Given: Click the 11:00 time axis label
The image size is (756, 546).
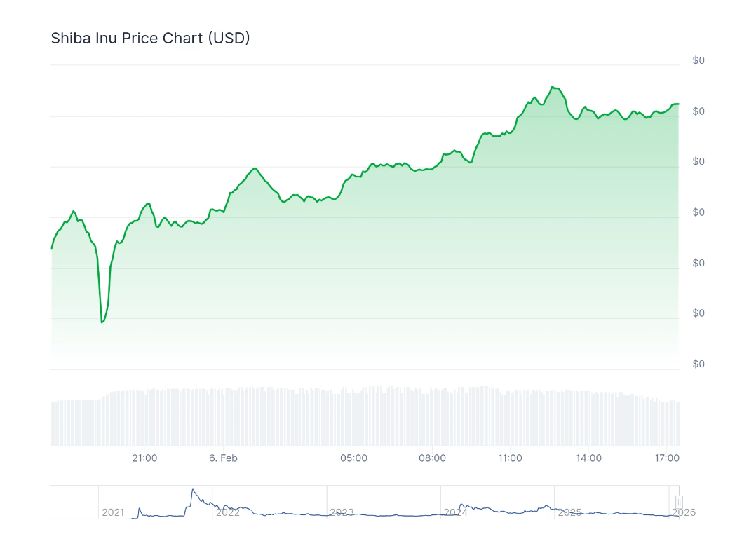Looking at the screenshot, I should coord(511,458).
